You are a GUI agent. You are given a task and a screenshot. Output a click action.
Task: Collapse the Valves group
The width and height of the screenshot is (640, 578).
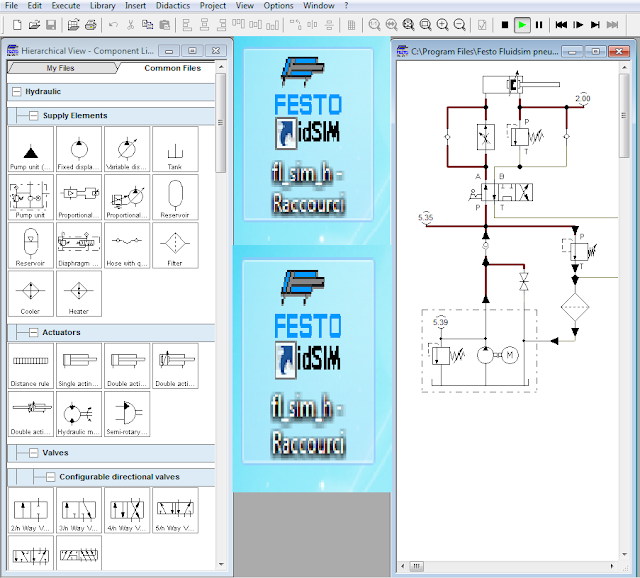click(33, 453)
